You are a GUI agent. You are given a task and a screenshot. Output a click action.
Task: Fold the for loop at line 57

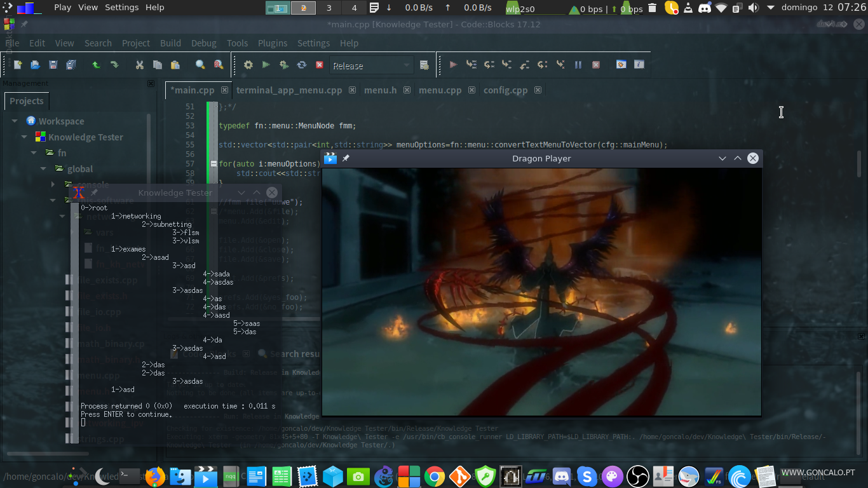(214, 164)
